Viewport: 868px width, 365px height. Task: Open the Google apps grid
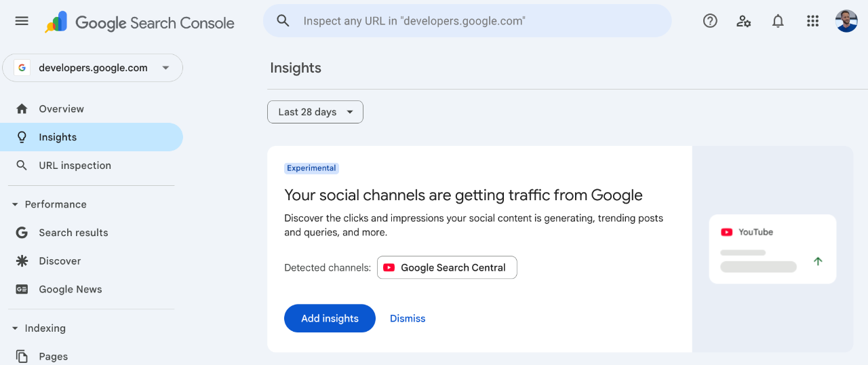point(812,21)
